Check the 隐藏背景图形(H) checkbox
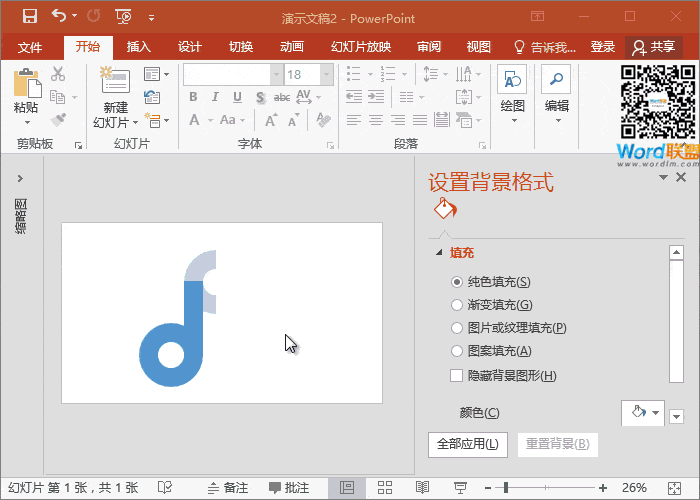Viewport: 700px width, 500px height. point(457,375)
